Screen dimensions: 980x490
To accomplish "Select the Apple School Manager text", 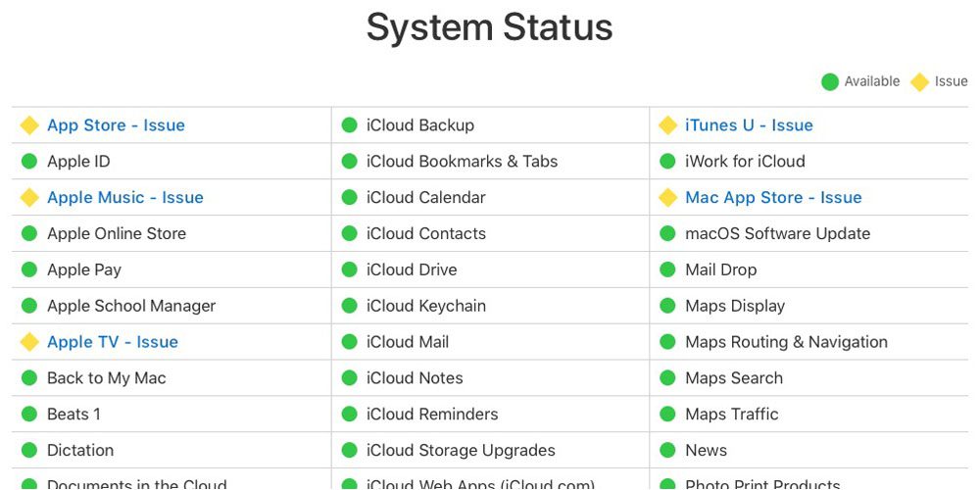I will coord(131,306).
